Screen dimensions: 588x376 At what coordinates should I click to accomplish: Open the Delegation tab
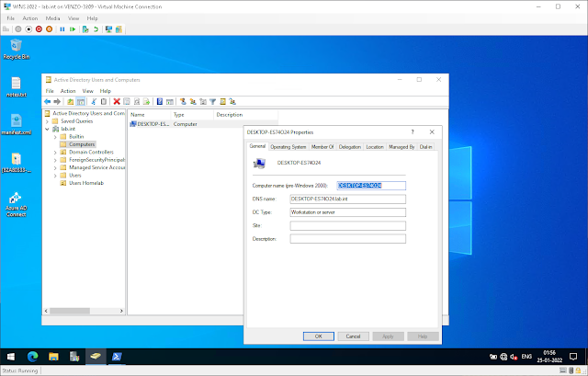point(350,147)
